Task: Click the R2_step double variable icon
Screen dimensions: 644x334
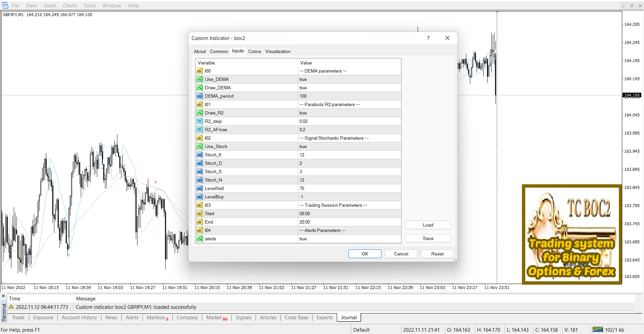Action: pos(200,122)
